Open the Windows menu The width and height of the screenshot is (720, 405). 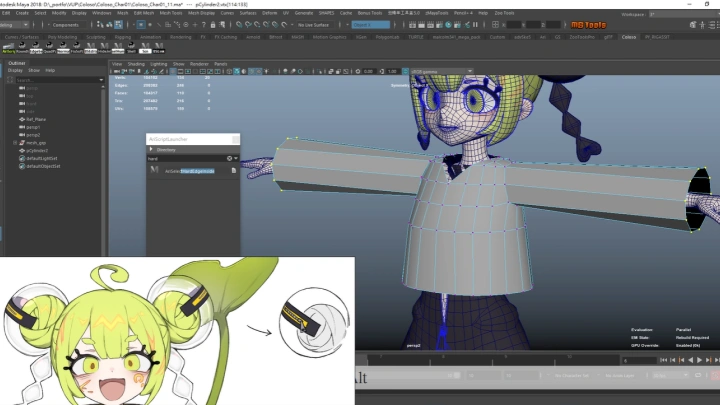click(101, 13)
